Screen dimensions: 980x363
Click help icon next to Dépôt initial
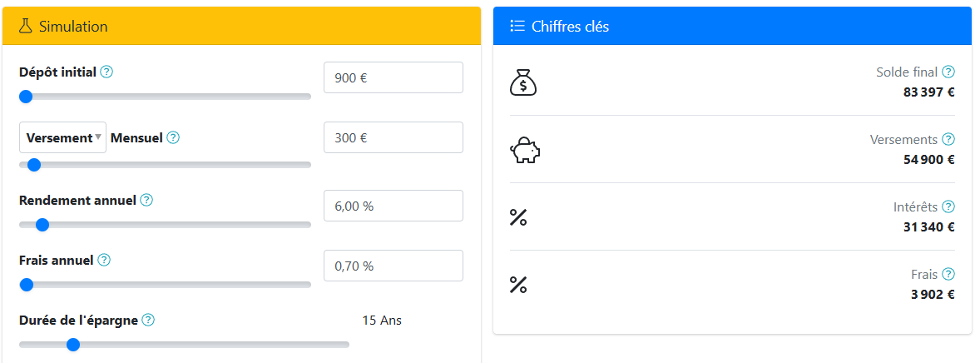pos(106,72)
